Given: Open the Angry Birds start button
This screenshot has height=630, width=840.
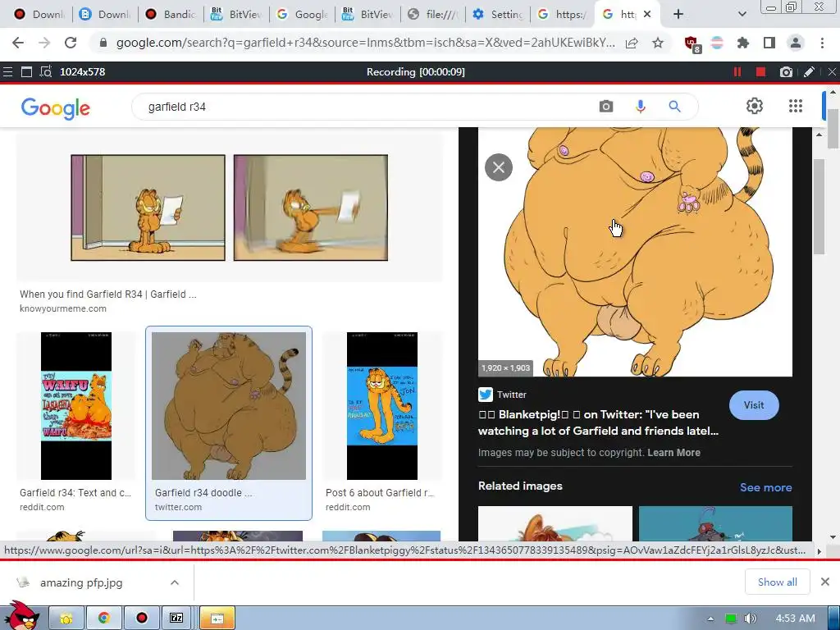Looking at the screenshot, I should coord(21,616).
